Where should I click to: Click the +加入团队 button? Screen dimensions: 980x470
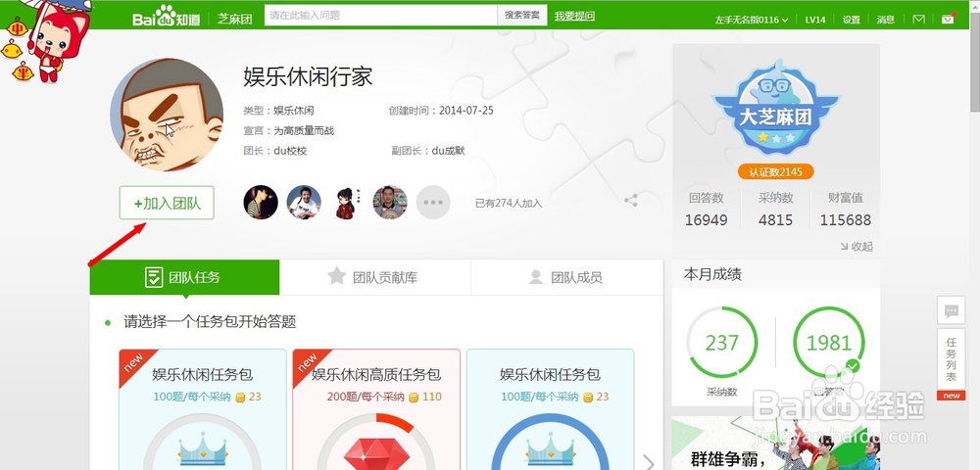[167, 203]
